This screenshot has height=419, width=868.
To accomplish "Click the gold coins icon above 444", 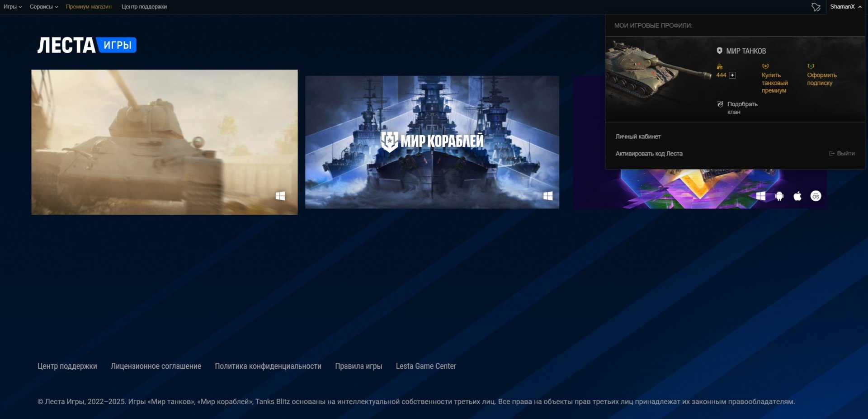I will (720, 66).
